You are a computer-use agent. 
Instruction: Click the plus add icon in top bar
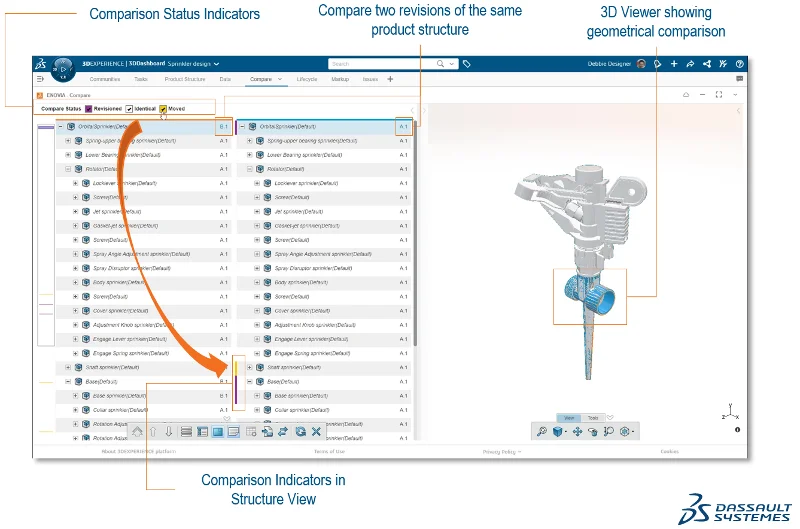[x=675, y=64]
